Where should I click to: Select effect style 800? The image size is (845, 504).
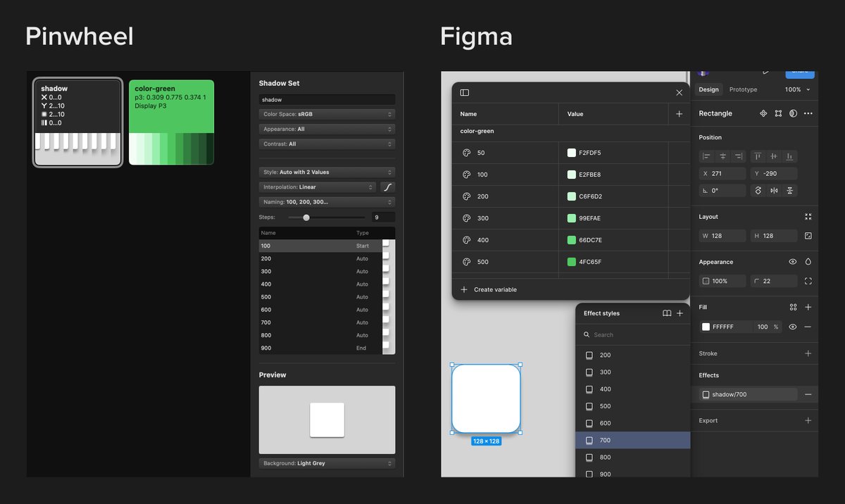(x=632, y=457)
